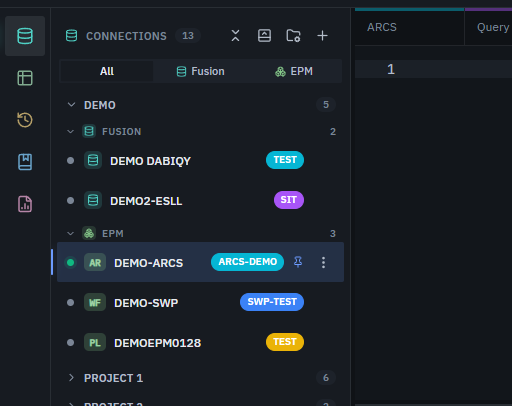Click the SIT badge on DEMO2-ESLL
Image resolution: width=512 pixels, height=406 pixels.
(289, 200)
